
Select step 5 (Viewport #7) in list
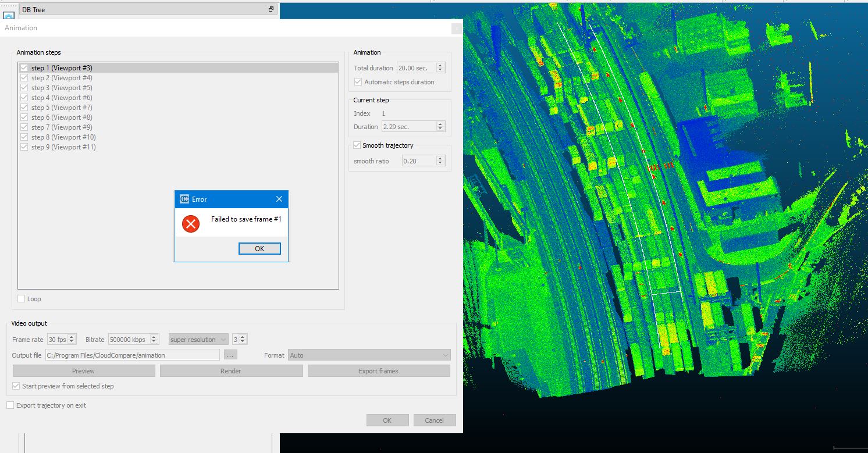point(62,108)
